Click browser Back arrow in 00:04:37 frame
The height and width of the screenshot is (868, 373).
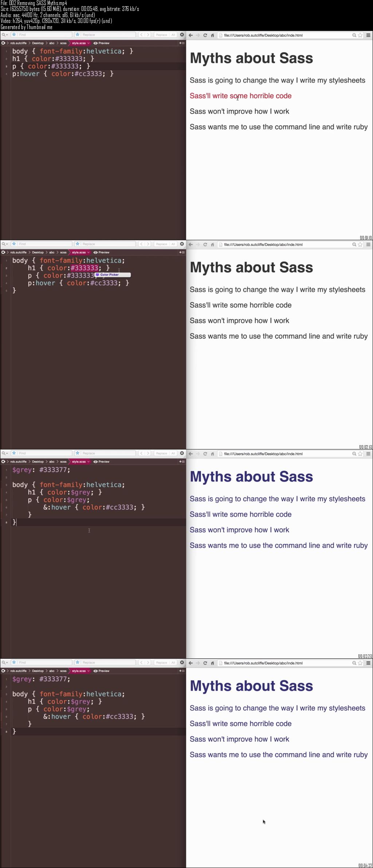click(x=191, y=663)
